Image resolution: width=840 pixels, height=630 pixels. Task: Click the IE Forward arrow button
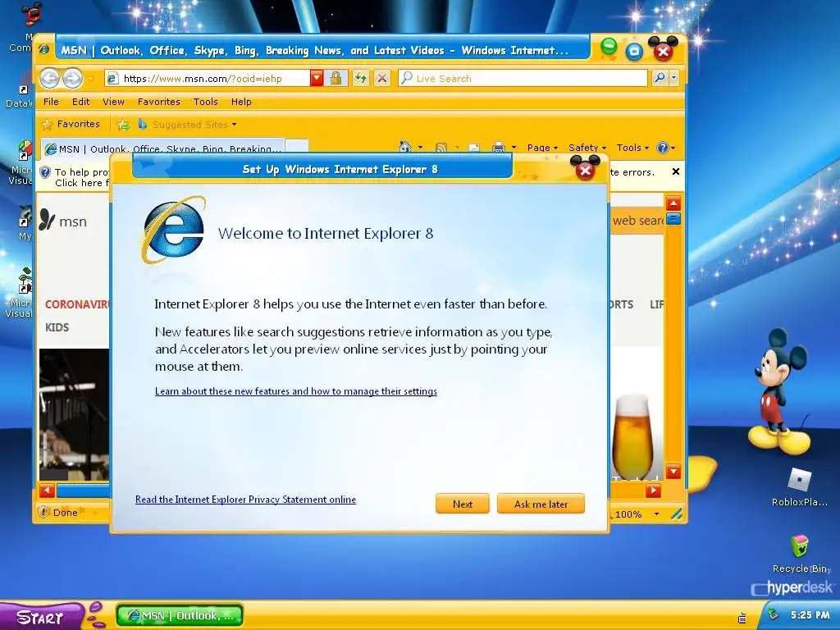[72, 78]
